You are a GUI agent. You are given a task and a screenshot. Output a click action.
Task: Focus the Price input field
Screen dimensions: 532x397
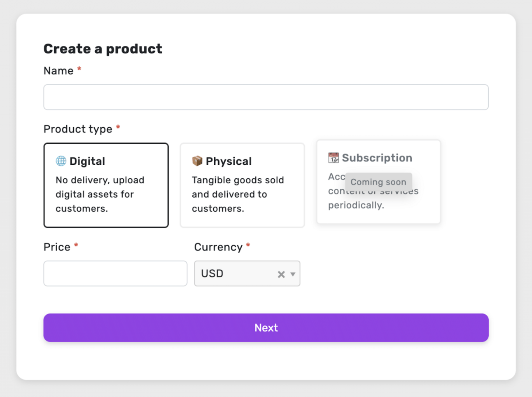click(115, 273)
